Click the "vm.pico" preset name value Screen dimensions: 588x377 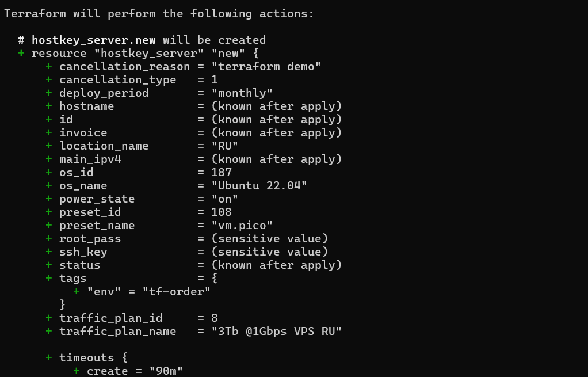coord(242,226)
